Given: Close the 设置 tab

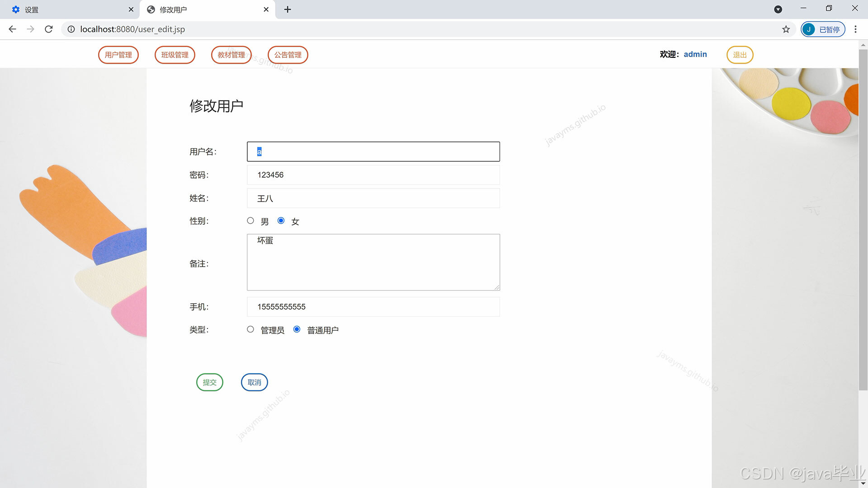Looking at the screenshot, I should [x=131, y=9].
